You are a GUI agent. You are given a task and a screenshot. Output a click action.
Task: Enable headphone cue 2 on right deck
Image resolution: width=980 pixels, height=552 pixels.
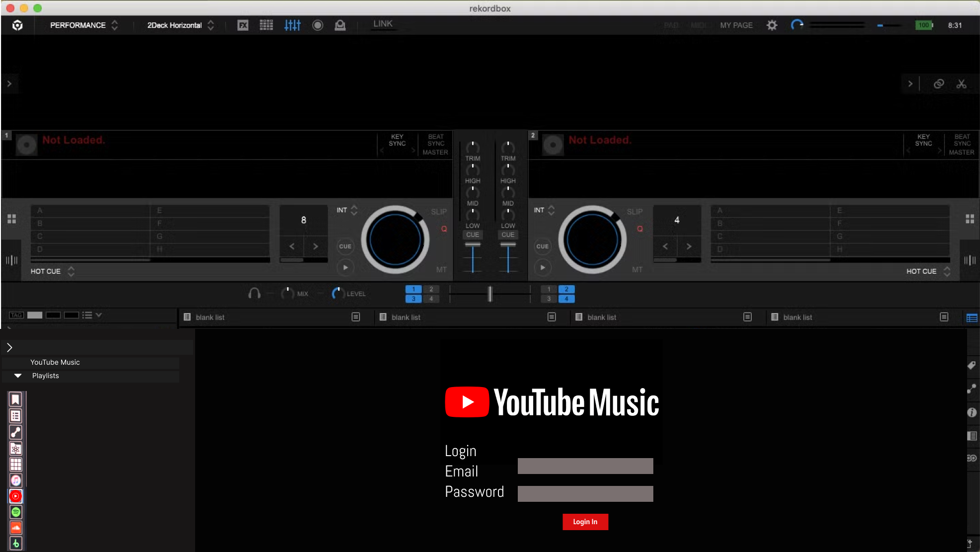click(566, 289)
